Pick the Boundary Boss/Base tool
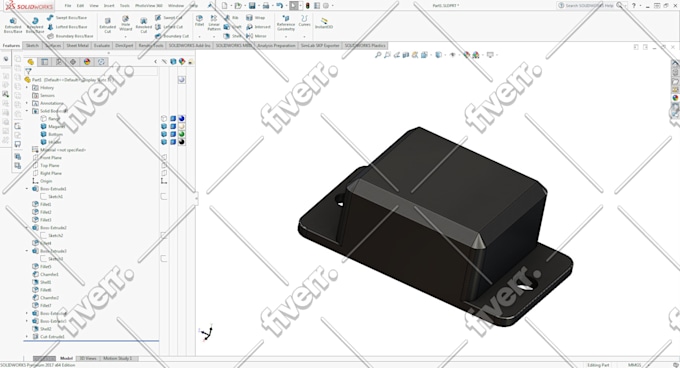Screen dimensions: 680x368 pos(69,36)
